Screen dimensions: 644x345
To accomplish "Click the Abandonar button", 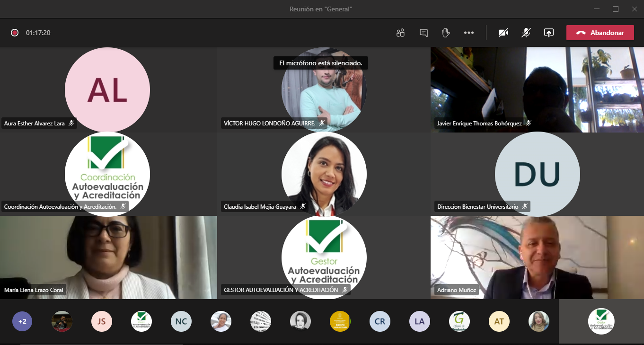I will click(600, 33).
